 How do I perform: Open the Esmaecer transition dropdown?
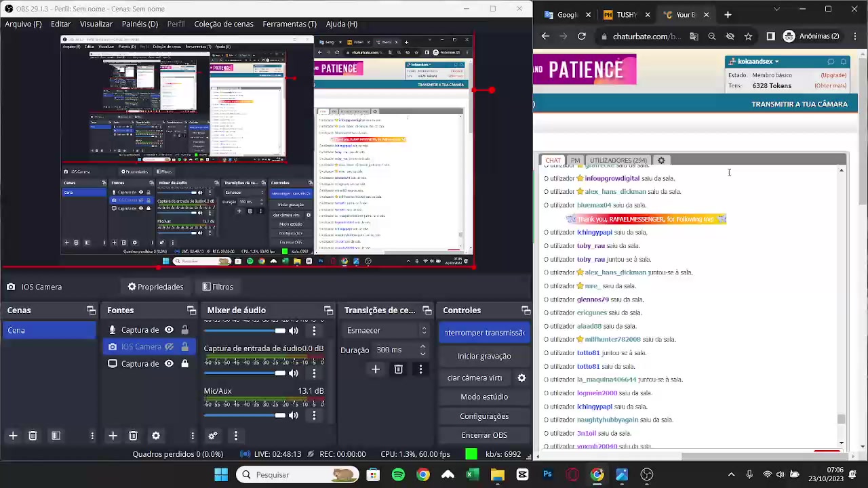pyautogui.click(x=387, y=330)
